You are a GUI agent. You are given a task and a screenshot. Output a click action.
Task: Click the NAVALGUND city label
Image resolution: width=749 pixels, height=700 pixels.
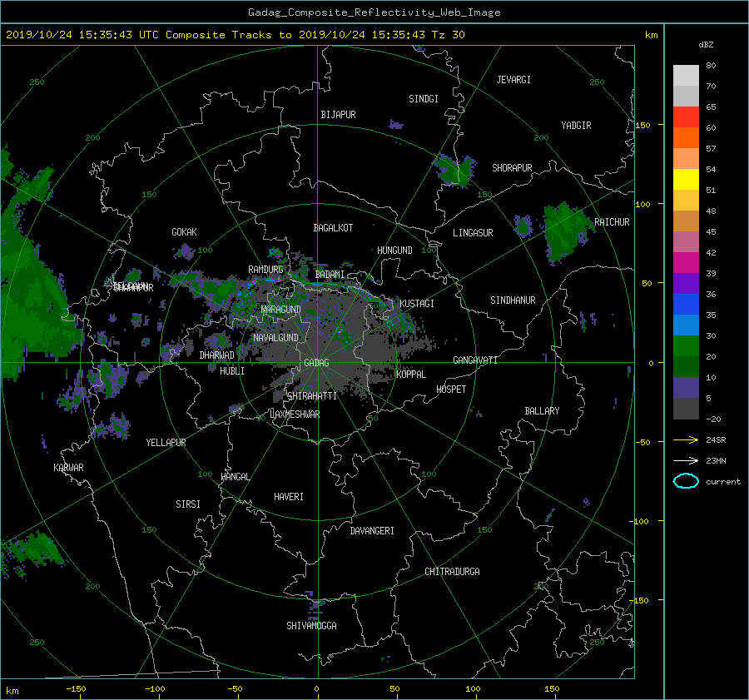(x=275, y=338)
